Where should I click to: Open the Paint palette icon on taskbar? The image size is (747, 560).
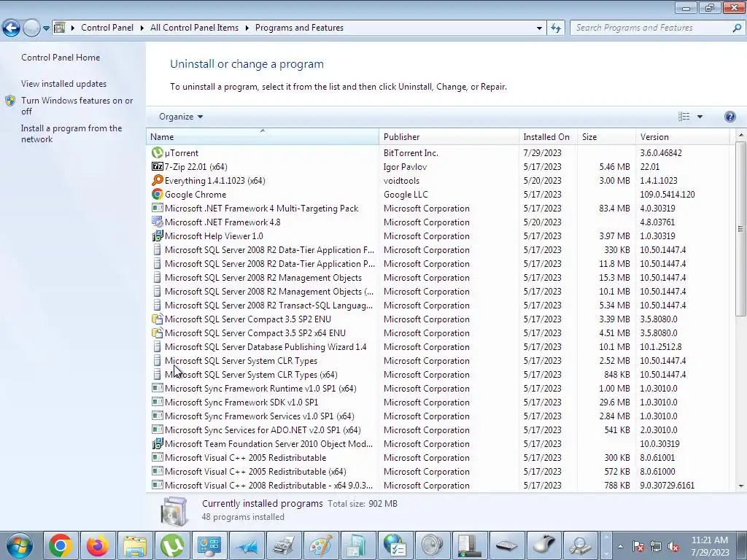pyautogui.click(x=321, y=545)
